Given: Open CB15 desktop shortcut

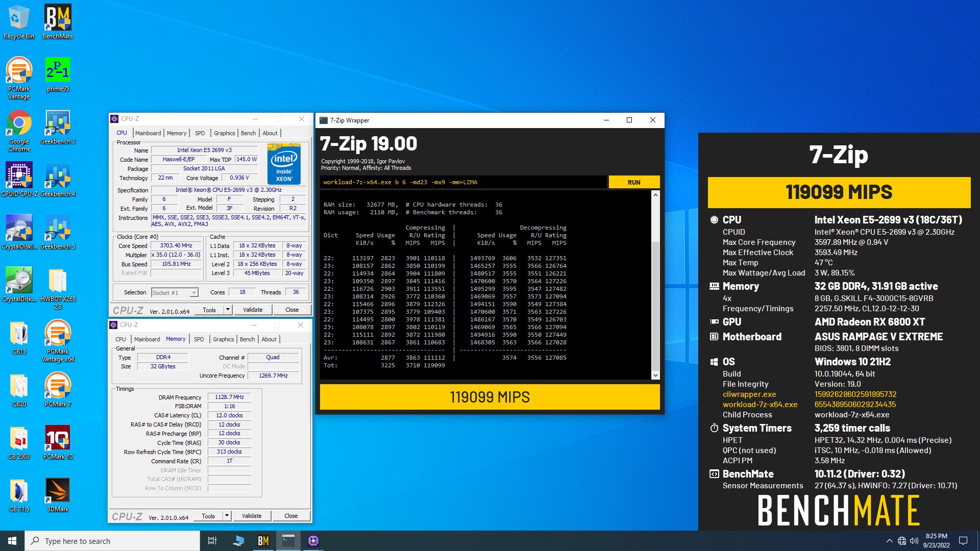Looking at the screenshot, I should coord(19,337).
